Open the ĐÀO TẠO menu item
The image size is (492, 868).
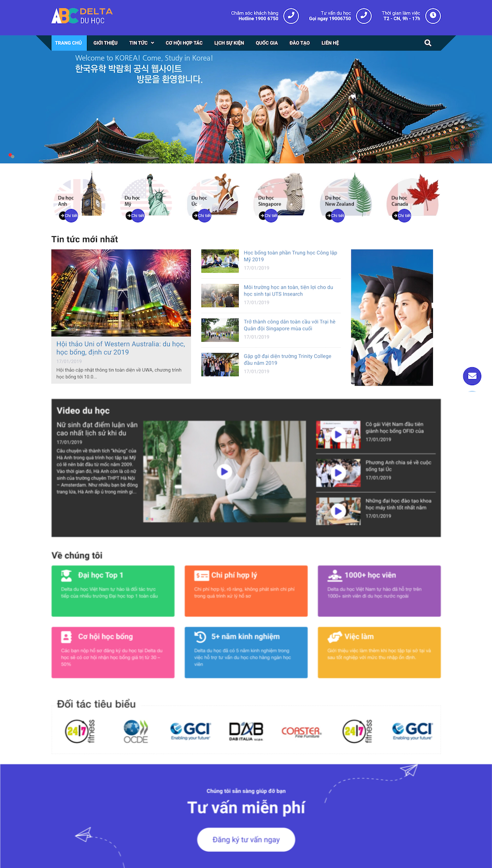[x=300, y=43]
